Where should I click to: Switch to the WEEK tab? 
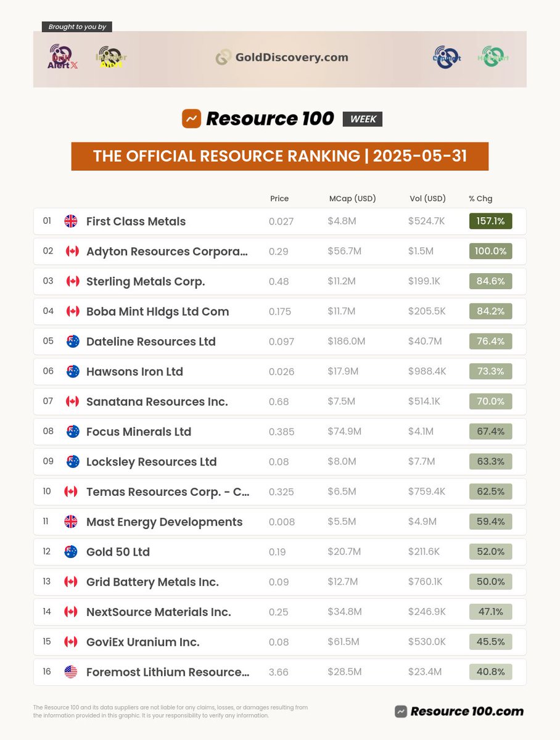tap(363, 119)
